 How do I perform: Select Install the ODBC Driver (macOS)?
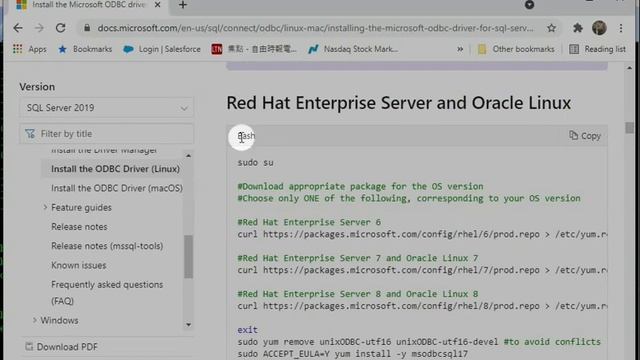117,188
